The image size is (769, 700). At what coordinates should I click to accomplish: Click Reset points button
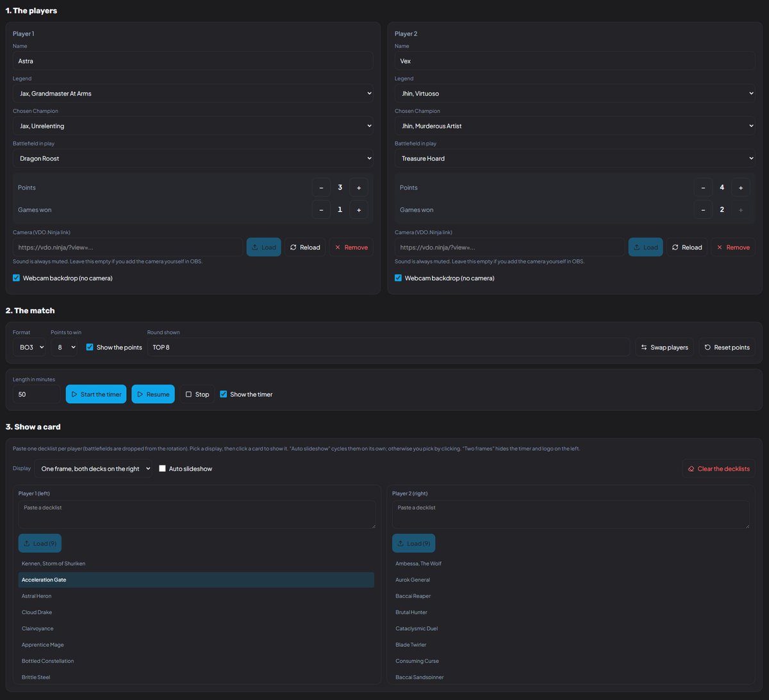tap(727, 347)
